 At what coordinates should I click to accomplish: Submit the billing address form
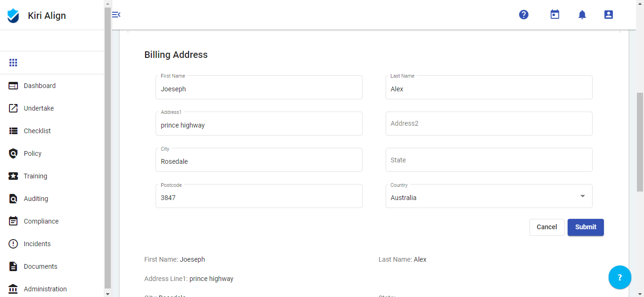point(586,227)
